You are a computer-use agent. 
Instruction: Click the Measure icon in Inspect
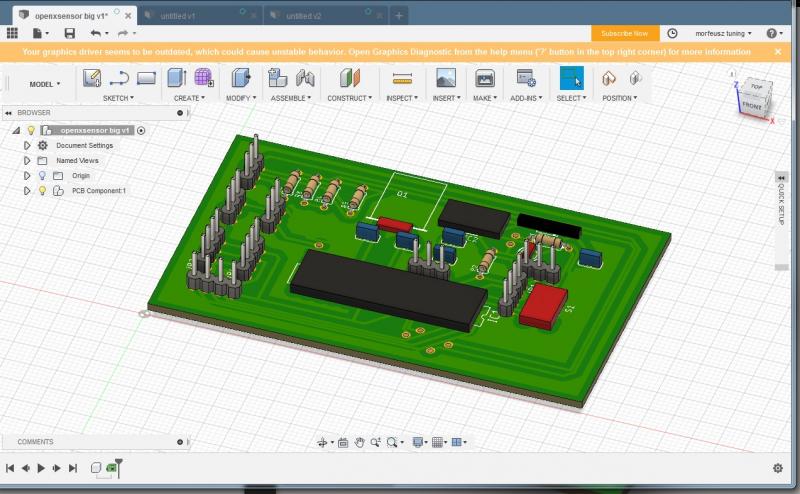tap(402, 78)
